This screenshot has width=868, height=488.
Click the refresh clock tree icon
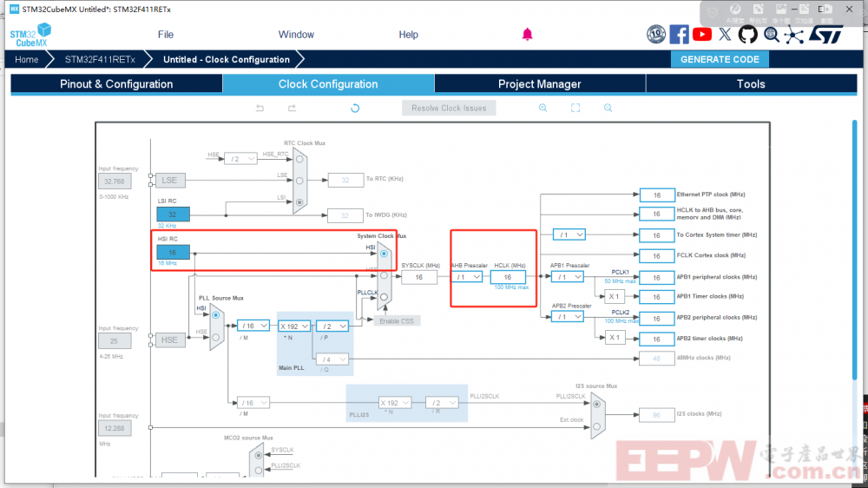[x=355, y=108]
